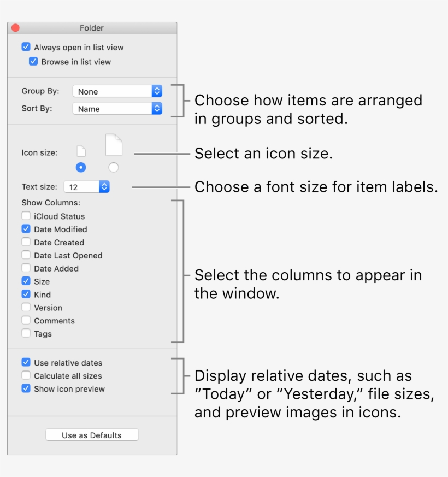Viewport: 448px width, 477px height.
Task: Enable the Date Created column
Action: click(x=26, y=242)
